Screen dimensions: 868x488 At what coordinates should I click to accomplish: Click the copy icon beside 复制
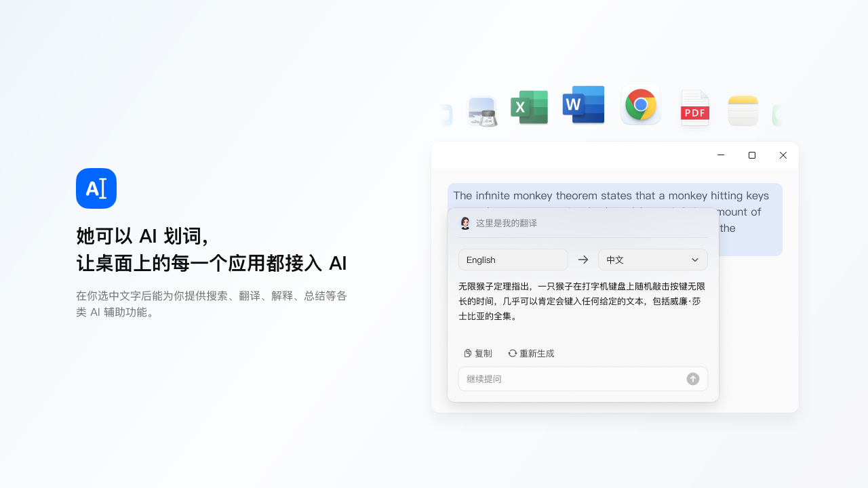(x=467, y=353)
